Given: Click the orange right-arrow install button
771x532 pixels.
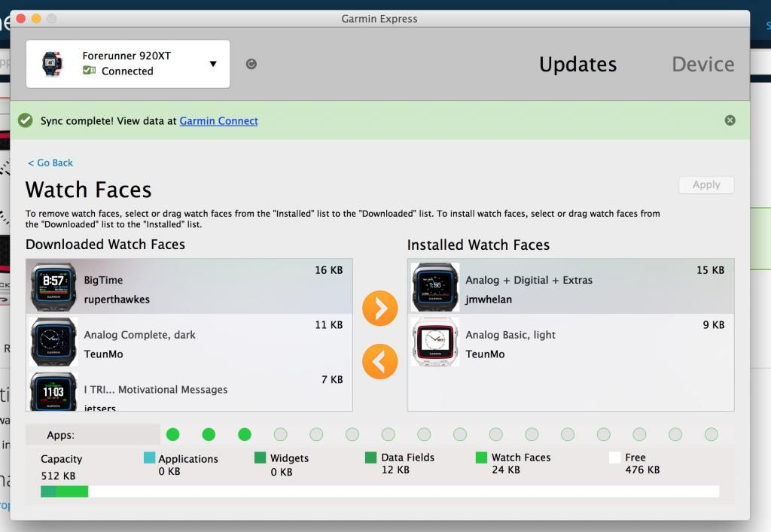Looking at the screenshot, I should (x=380, y=309).
